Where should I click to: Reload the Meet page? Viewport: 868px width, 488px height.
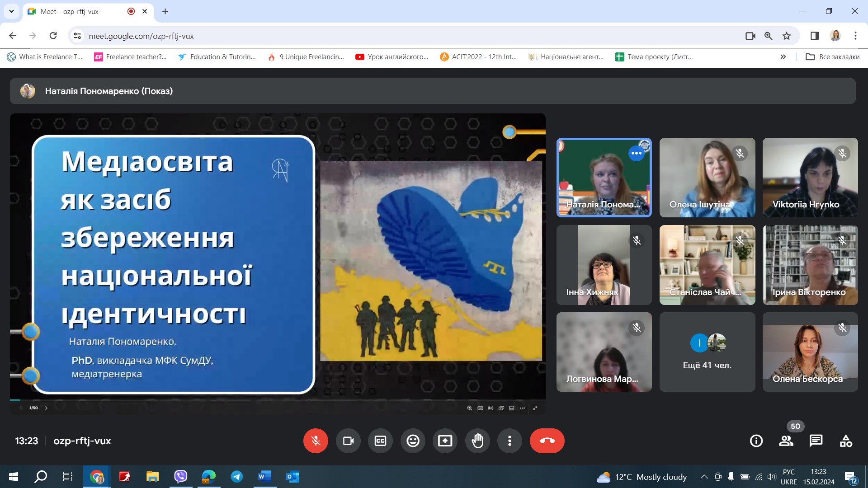[x=53, y=36]
